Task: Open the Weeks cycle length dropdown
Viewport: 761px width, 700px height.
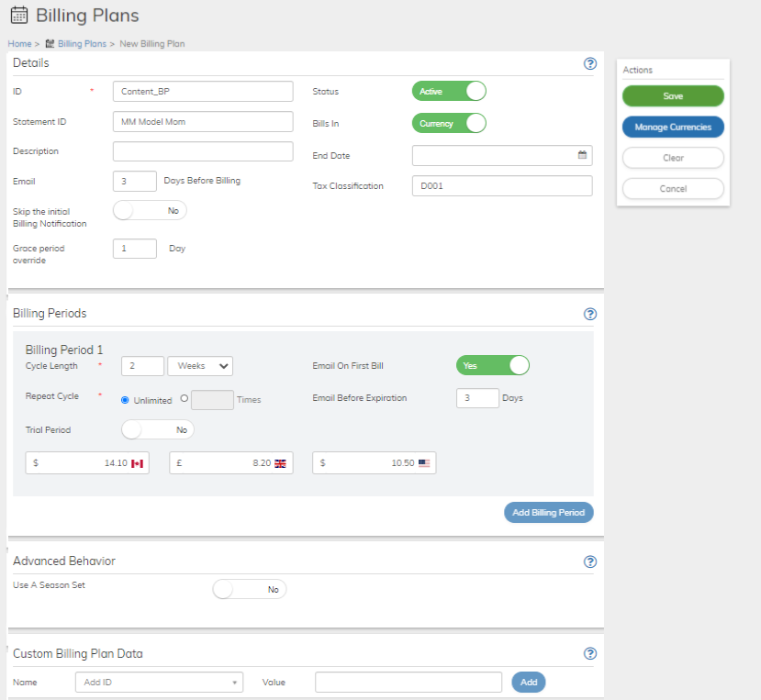Action: click(x=200, y=366)
